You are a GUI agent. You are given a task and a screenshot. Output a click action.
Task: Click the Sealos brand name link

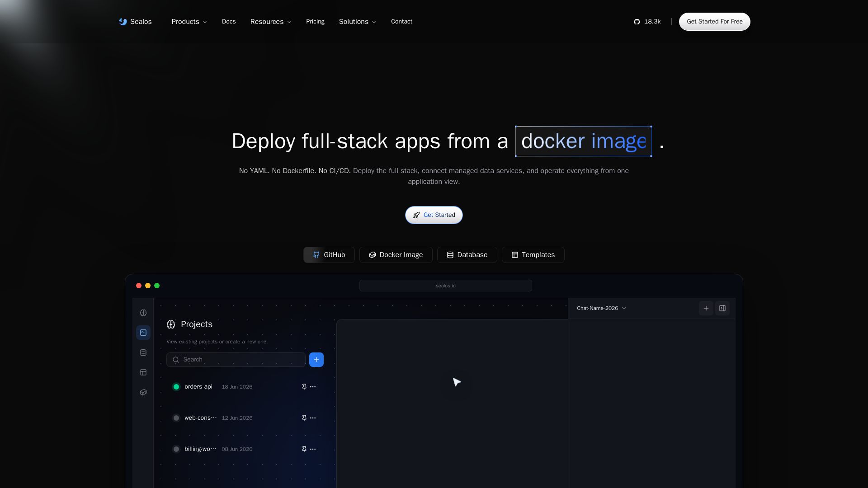pos(141,22)
